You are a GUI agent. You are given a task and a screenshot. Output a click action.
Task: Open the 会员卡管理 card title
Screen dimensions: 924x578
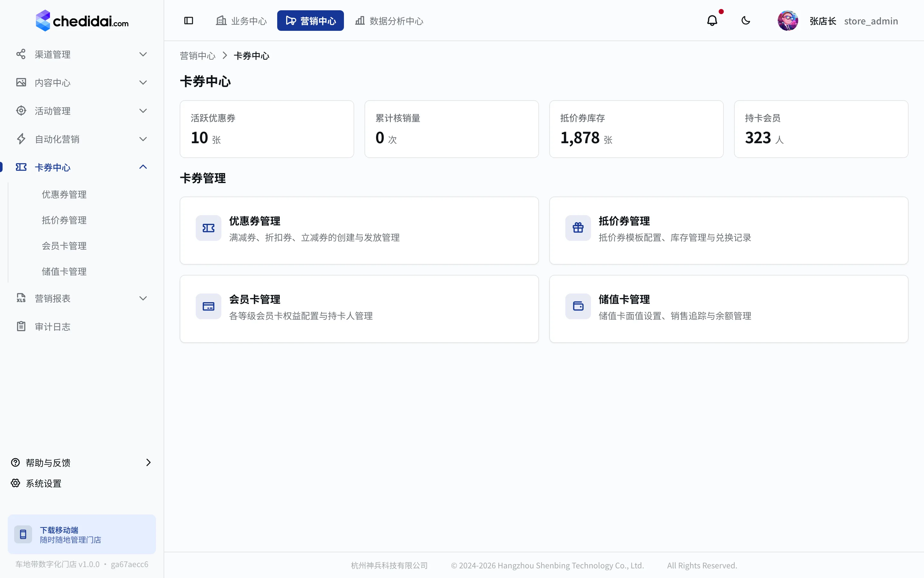tap(255, 299)
